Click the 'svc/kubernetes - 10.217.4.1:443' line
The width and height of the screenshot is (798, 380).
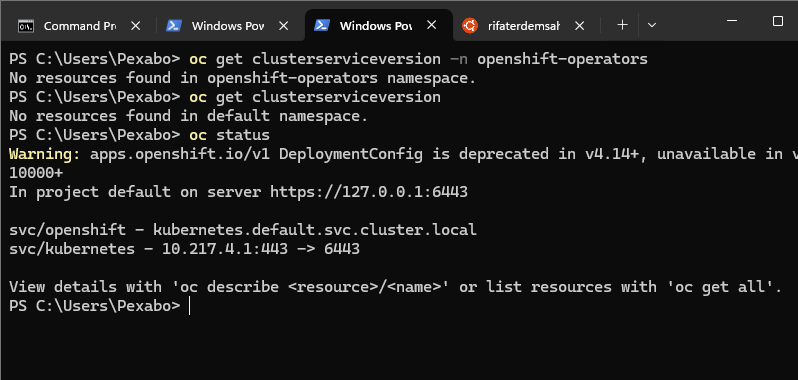[184, 249]
